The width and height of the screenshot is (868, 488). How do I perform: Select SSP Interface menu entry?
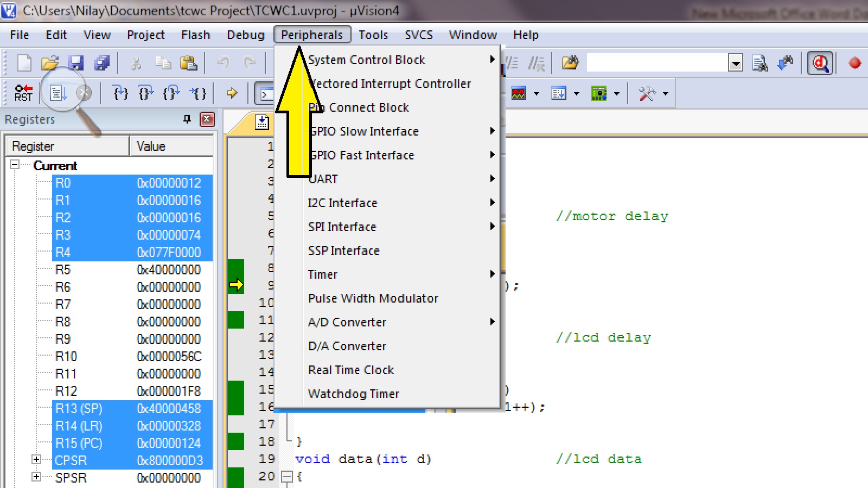(387, 251)
